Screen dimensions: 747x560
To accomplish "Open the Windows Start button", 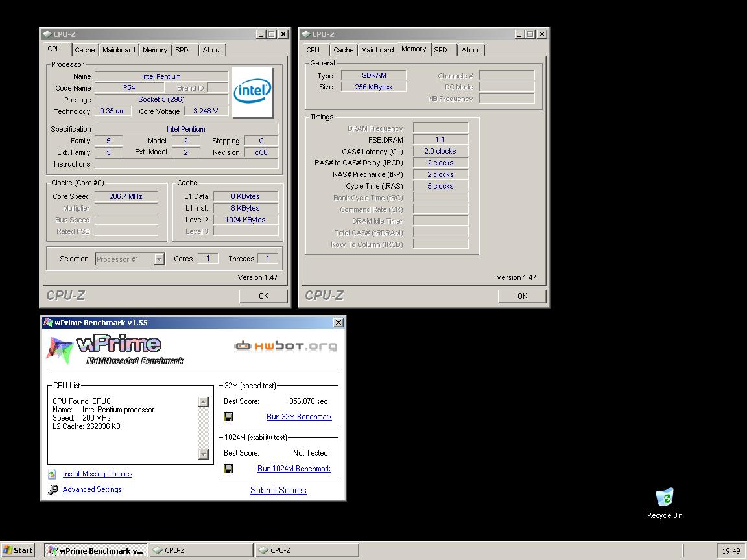I will 18,550.
